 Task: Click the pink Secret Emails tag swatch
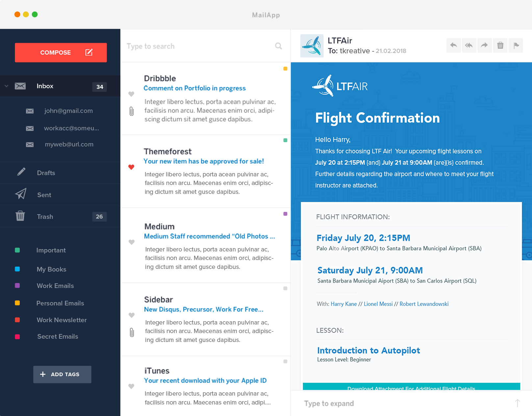(x=17, y=337)
